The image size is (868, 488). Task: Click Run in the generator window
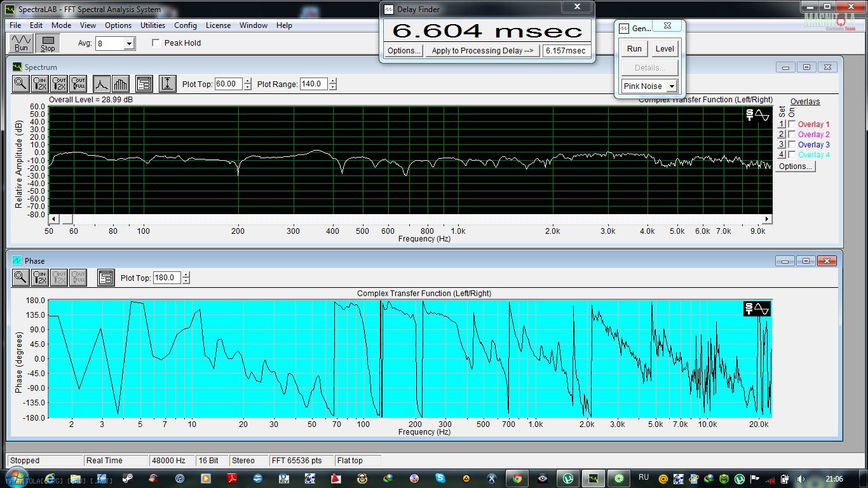point(634,49)
